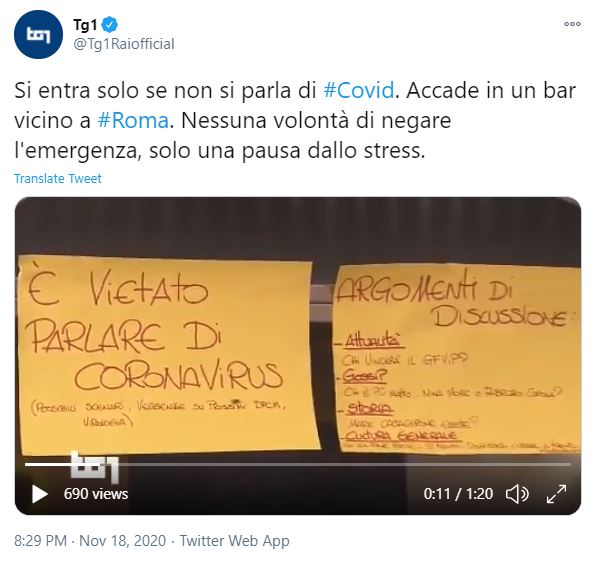
Task: Click the Tg1 watermark logo in the video
Action: [95, 467]
